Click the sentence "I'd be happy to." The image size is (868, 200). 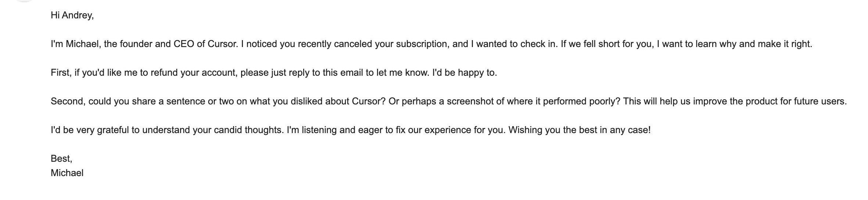pyautogui.click(x=465, y=73)
